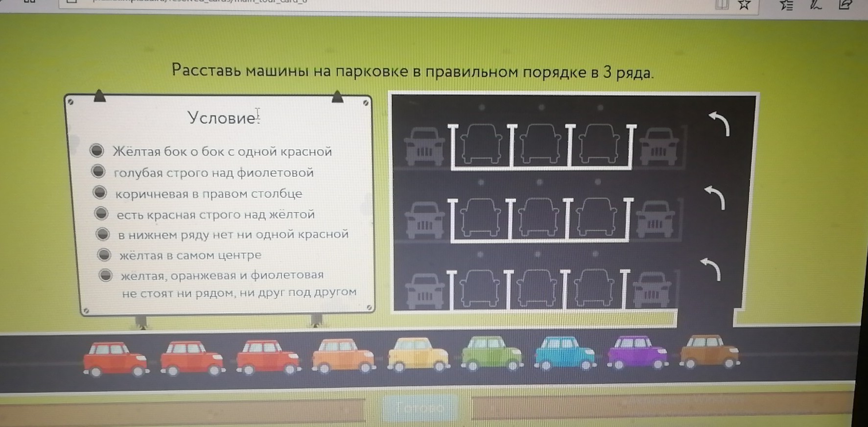Viewport: 868px width, 427px height.
Task: Click text 'коричневая в правом столбце'
Action: [x=209, y=194]
